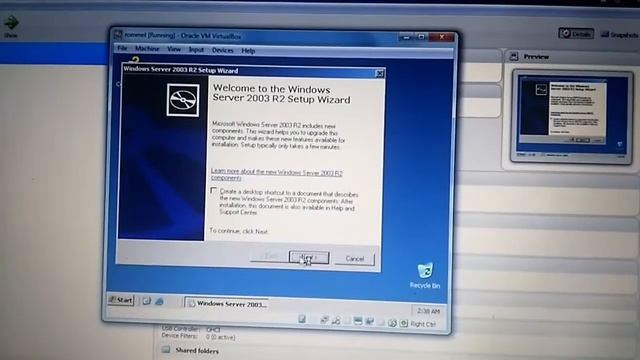Click the Device Filters 0 active row
This screenshot has height=360, width=640.
(x=198, y=336)
